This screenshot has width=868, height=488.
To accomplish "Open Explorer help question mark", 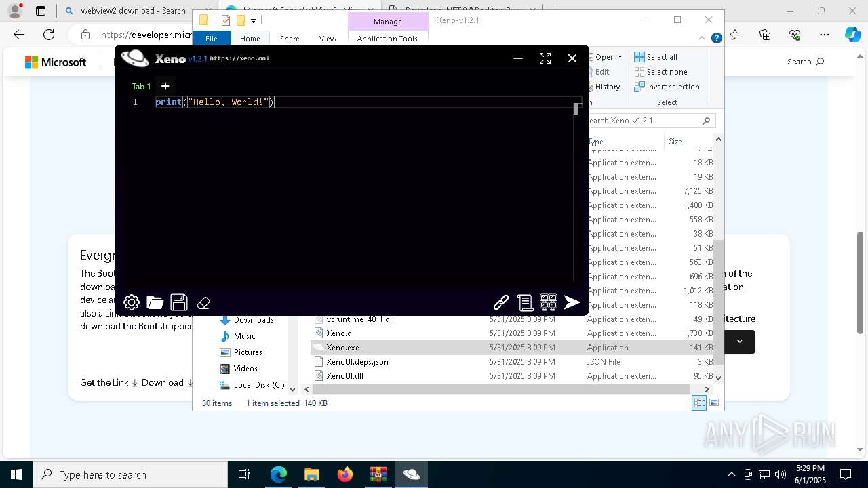I will tap(716, 39).
